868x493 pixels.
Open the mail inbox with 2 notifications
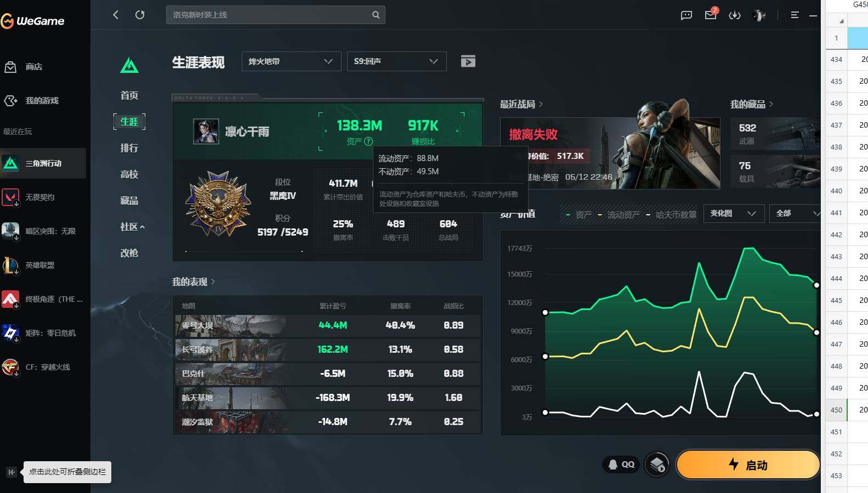tap(711, 14)
